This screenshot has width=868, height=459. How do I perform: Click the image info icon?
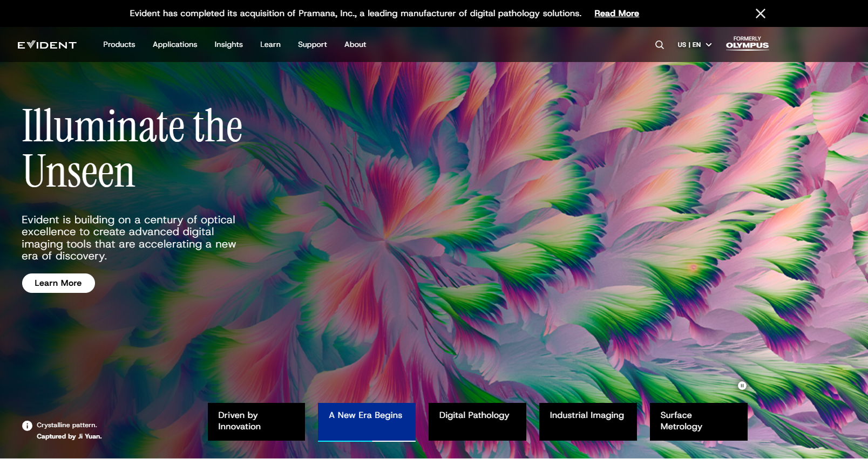pyautogui.click(x=27, y=426)
